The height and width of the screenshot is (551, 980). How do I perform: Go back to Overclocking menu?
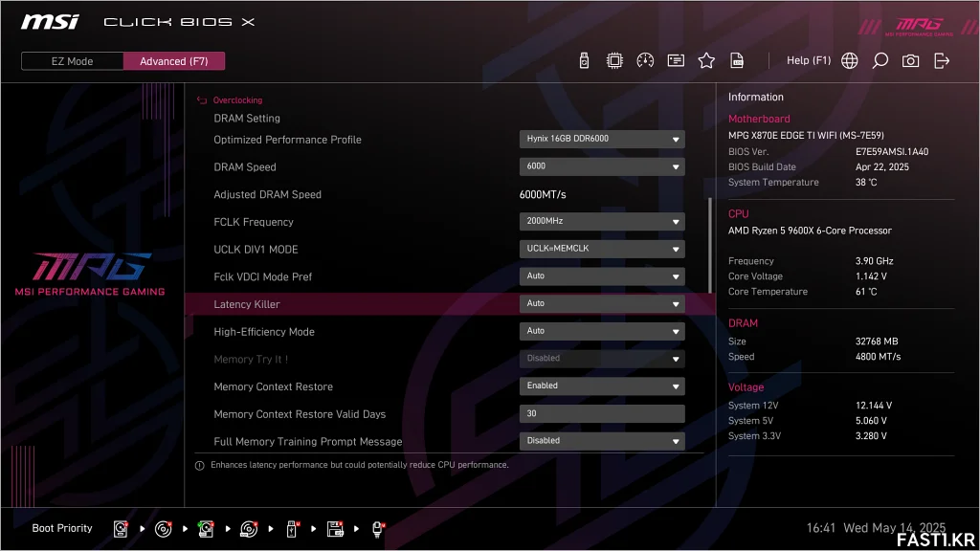click(237, 99)
